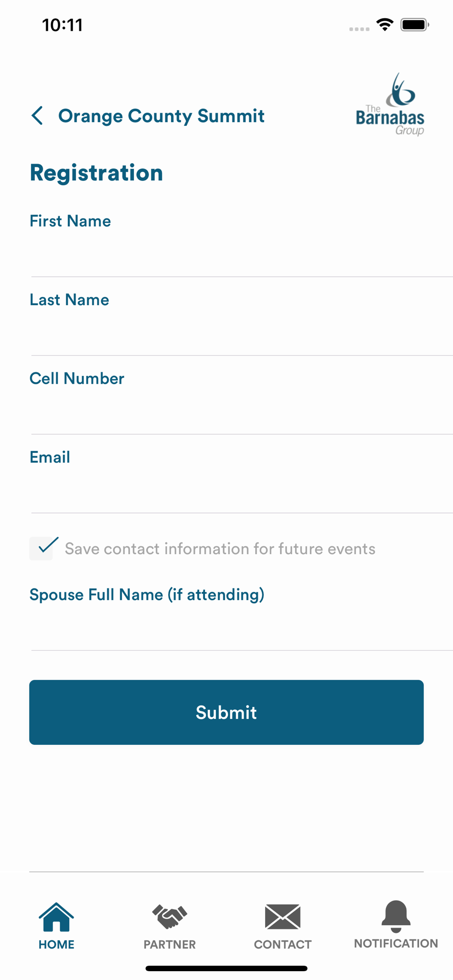Tap the Barnabas Group logo
The width and height of the screenshot is (453, 980).
click(x=390, y=104)
